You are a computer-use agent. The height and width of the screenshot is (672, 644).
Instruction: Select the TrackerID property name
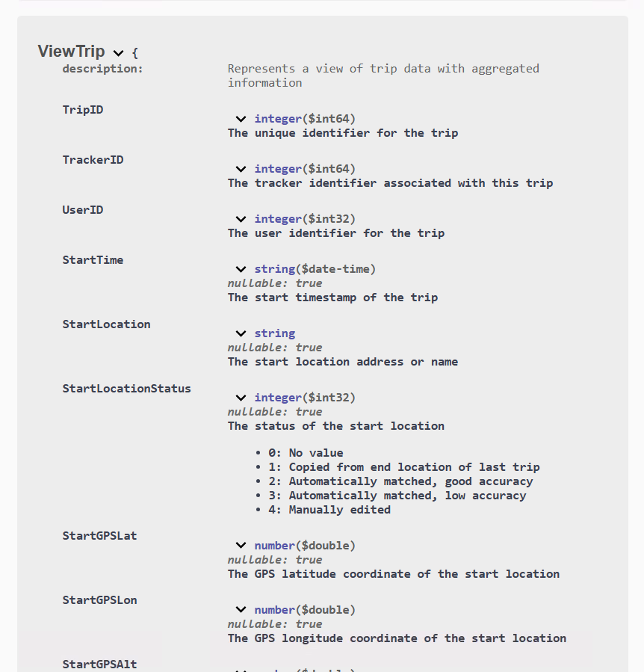[93, 160]
